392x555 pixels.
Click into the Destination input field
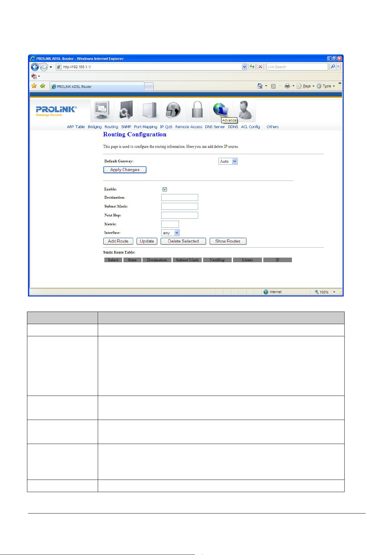pos(179,198)
